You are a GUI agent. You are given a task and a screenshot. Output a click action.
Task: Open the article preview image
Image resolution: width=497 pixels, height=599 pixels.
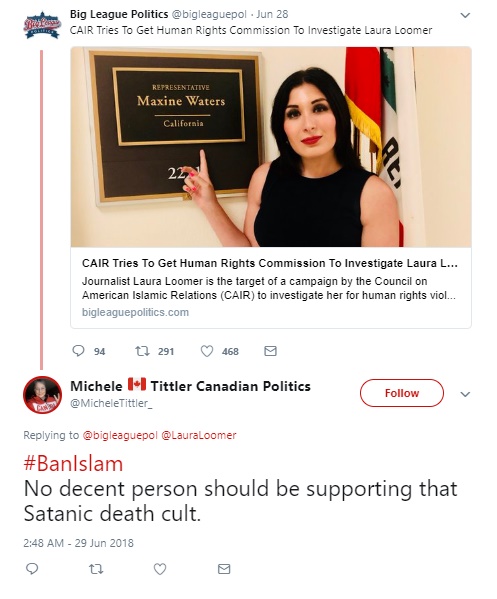pyautogui.click(x=271, y=147)
